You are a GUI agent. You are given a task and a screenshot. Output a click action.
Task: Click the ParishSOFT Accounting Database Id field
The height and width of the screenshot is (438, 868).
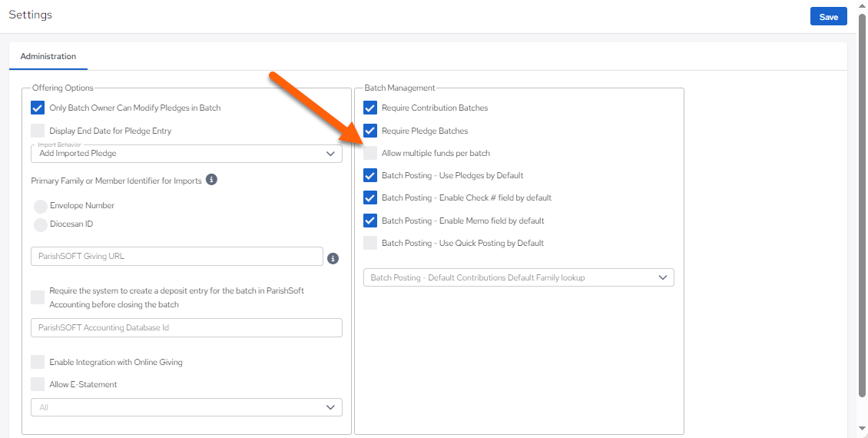pyautogui.click(x=187, y=328)
